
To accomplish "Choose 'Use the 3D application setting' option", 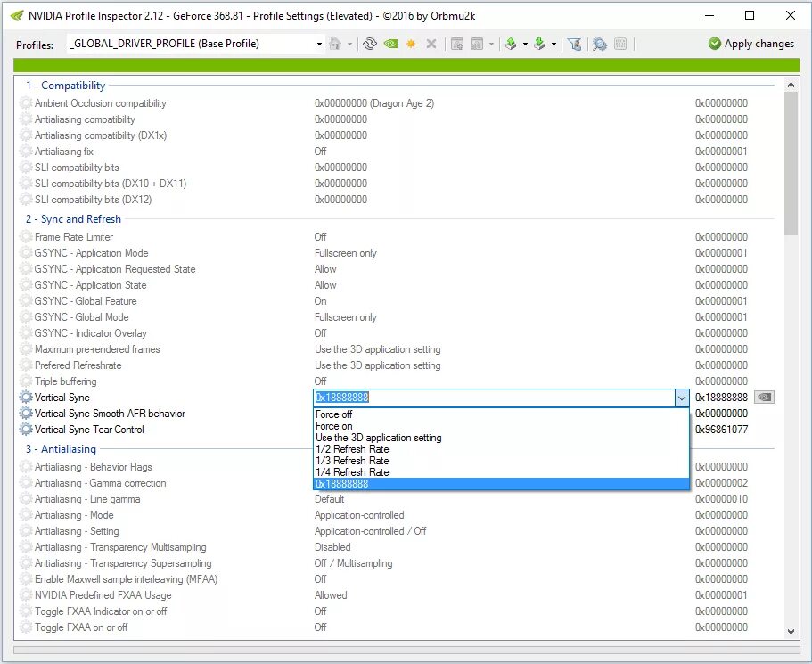I will (501, 438).
